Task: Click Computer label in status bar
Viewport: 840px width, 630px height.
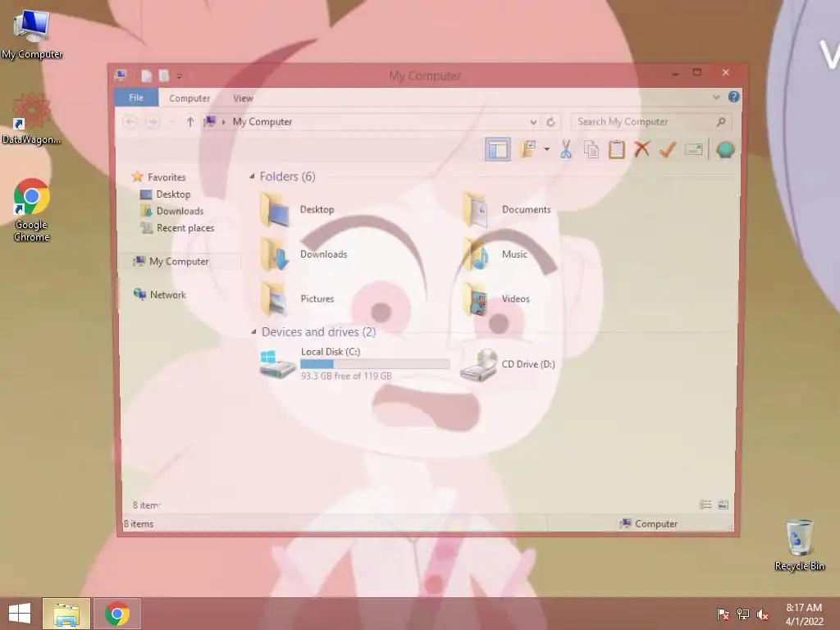Action: pyautogui.click(x=656, y=523)
